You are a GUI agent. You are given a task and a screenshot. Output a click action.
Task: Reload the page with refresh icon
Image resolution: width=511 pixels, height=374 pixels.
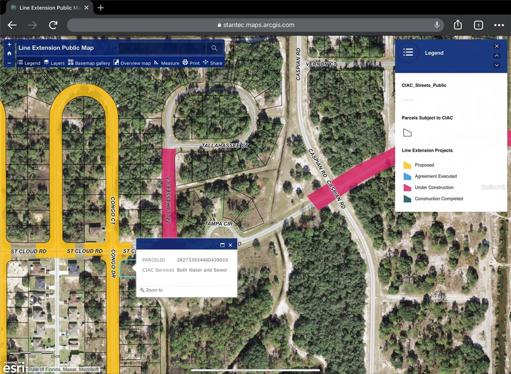53,25
